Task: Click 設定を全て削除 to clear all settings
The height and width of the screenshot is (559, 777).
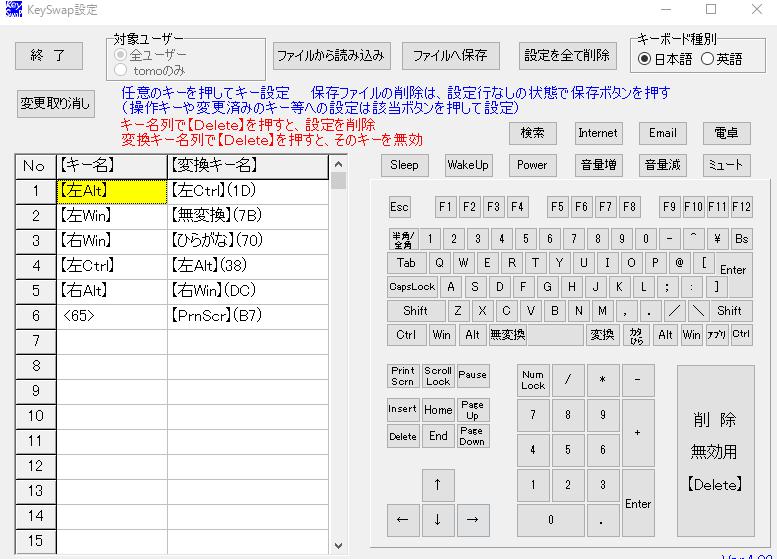Action: point(567,56)
